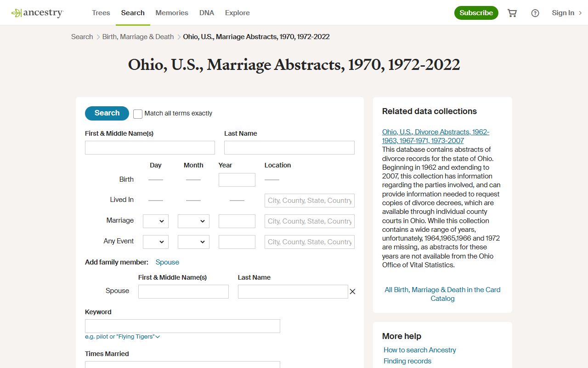Expand the keyword examples chevron
This screenshot has height=368, width=588.
coord(158,337)
